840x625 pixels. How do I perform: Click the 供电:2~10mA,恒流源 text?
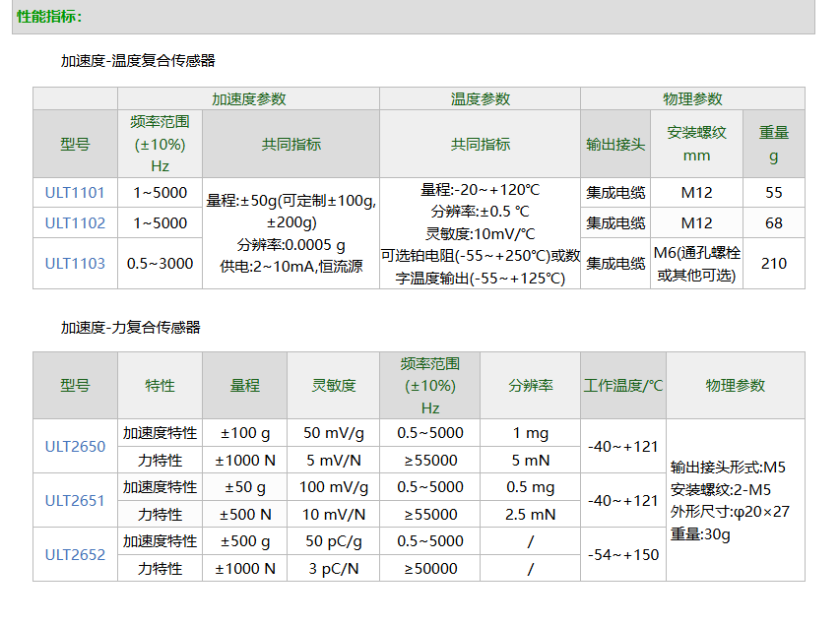pyautogui.click(x=291, y=267)
